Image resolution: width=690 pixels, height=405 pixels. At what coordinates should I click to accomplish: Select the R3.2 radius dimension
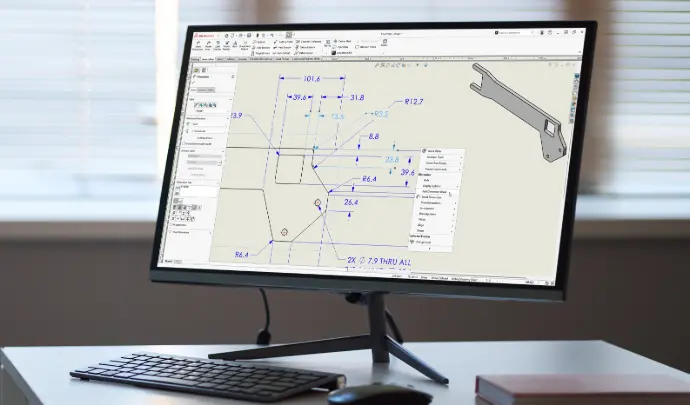tap(381, 114)
